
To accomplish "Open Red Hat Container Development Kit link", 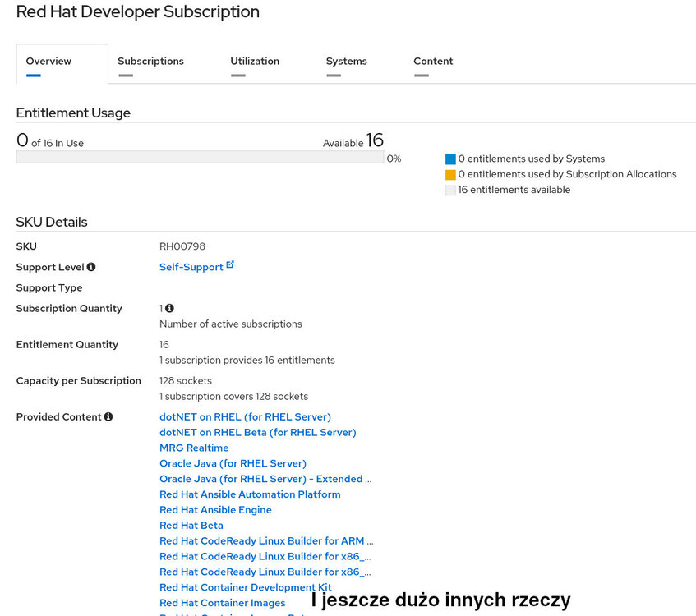I will point(246,587).
